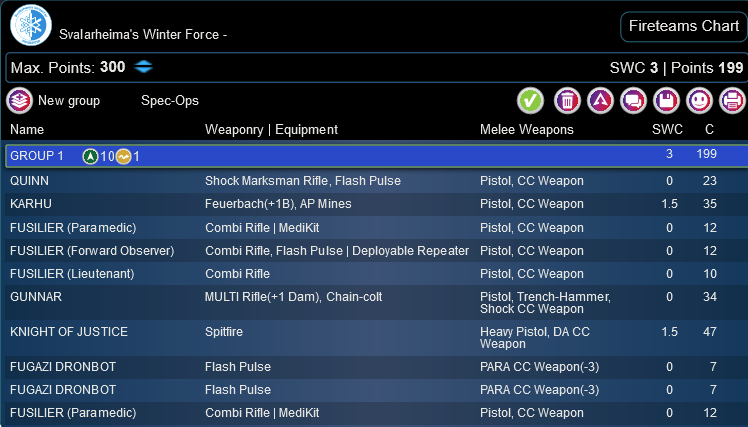Click the New group layers icon
Image resolution: width=748 pixels, height=427 pixels.
(19, 101)
